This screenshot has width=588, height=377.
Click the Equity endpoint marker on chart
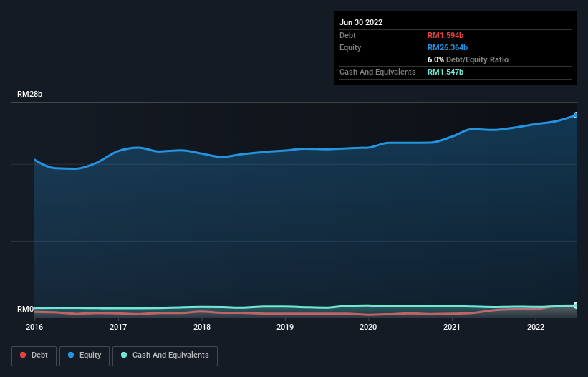(x=576, y=115)
